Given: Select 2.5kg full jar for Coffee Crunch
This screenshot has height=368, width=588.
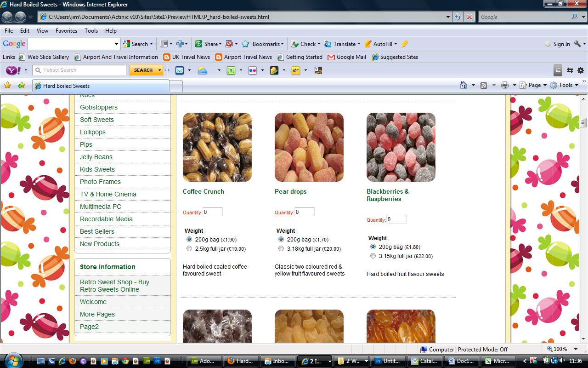Looking at the screenshot, I should pos(189,249).
